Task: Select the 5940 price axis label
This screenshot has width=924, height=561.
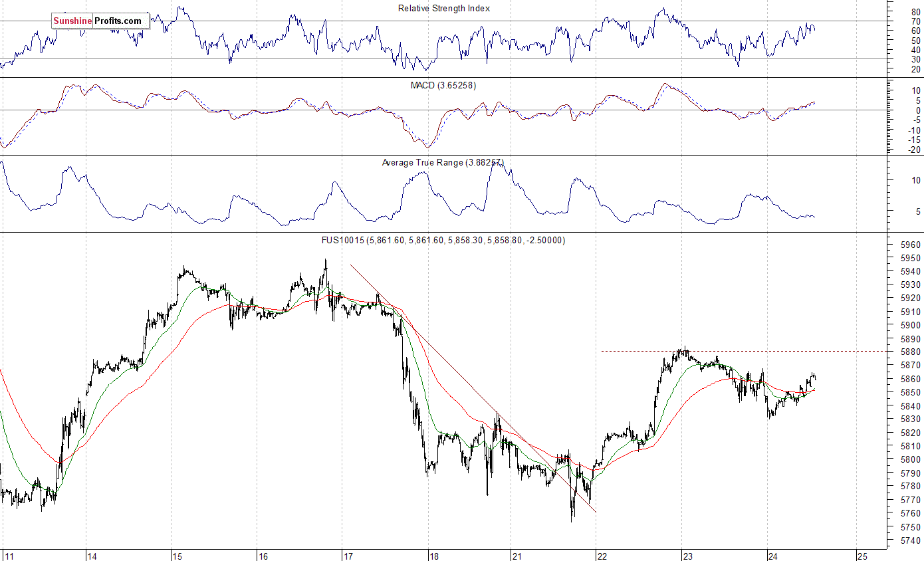Action: (x=911, y=271)
